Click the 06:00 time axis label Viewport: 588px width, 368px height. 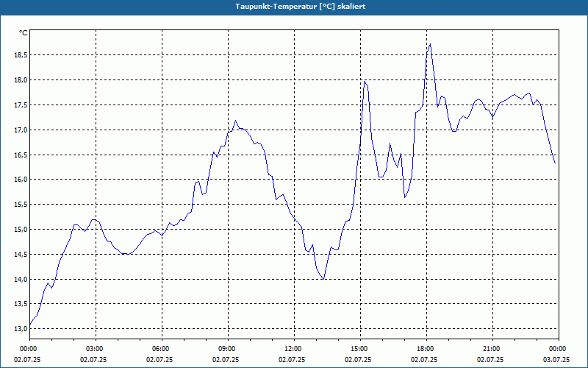click(162, 349)
